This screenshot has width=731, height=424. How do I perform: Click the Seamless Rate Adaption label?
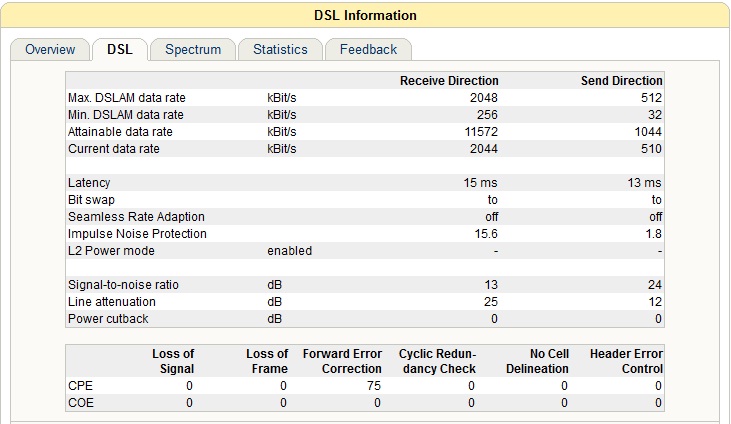click(x=136, y=217)
